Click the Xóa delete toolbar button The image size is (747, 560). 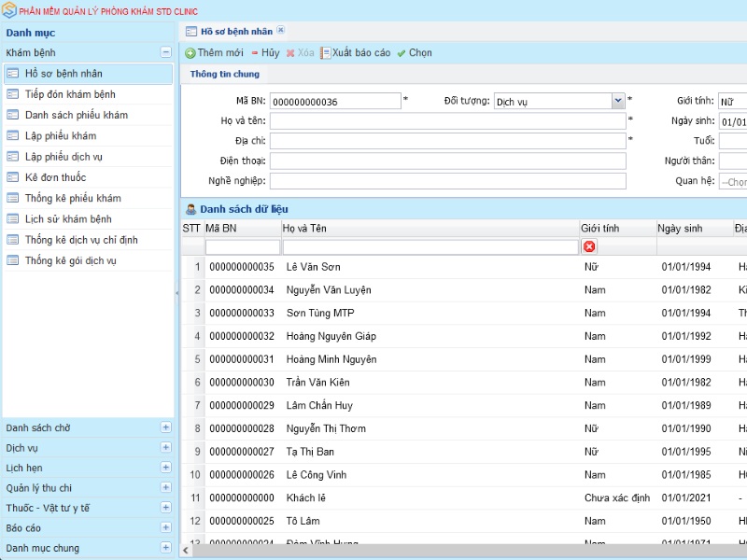click(300, 53)
